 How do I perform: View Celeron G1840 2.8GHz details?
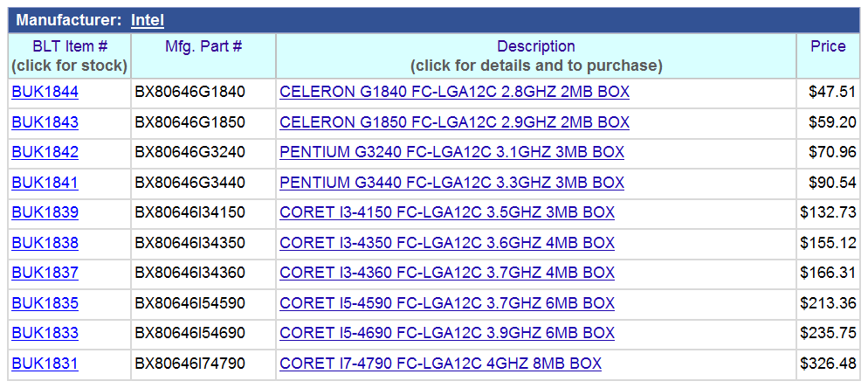click(x=454, y=92)
